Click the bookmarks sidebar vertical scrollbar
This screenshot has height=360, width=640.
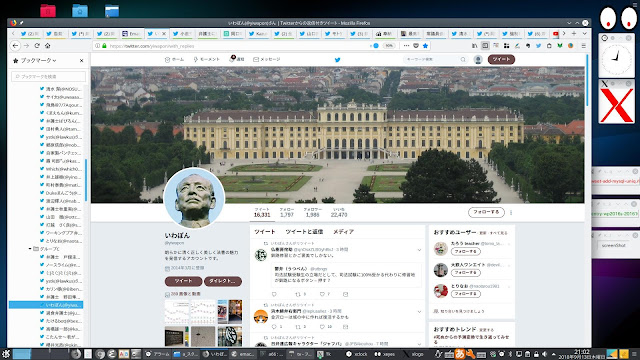(x=86, y=180)
